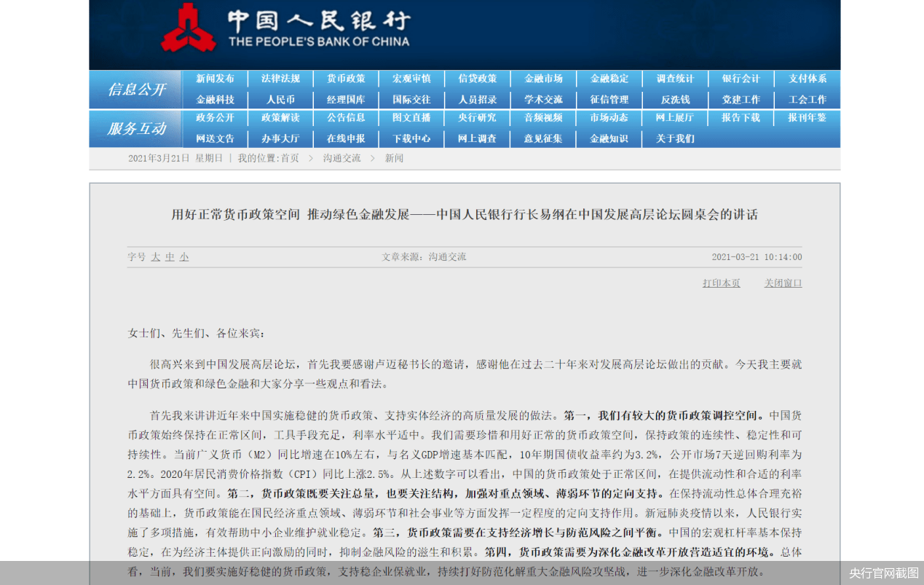This screenshot has height=585, width=924.
Task: Open the 法律法规 menu item
Action: [x=280, y=79]
